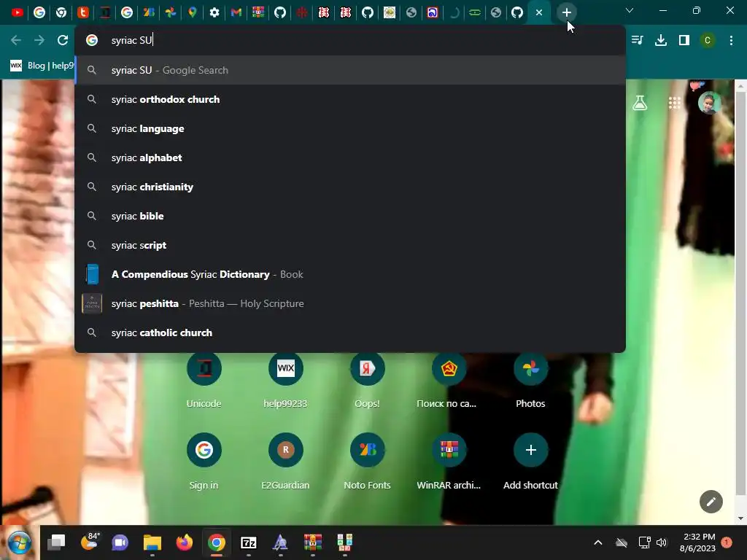Pick 'syriac bible' suggestion
This screenshot has height=560, width=747.
pyautogui.click(x=350, y=216)
